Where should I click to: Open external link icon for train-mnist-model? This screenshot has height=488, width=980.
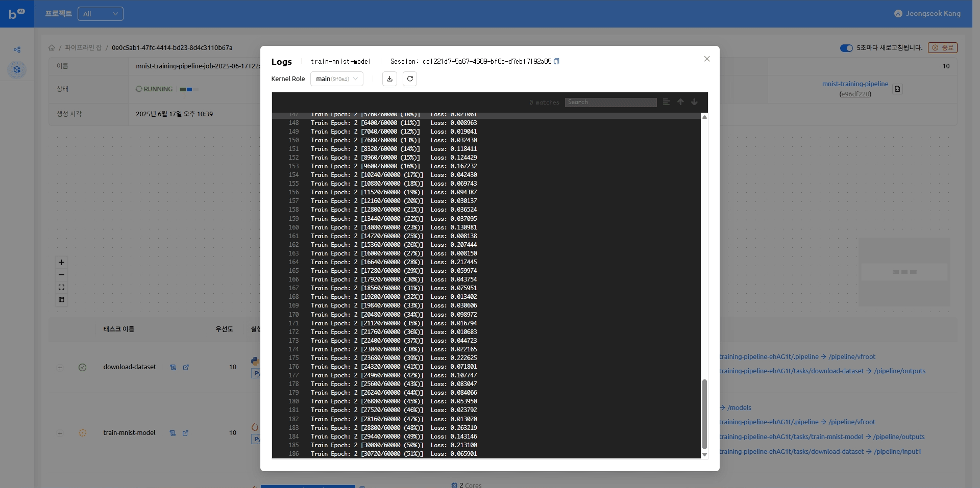tap(185, 433)
